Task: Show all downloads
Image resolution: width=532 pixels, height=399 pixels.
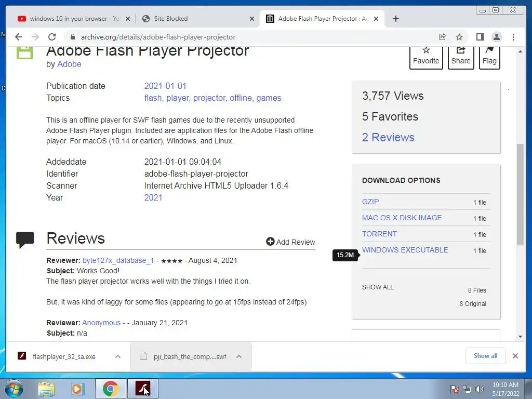Action: (486, 355)
